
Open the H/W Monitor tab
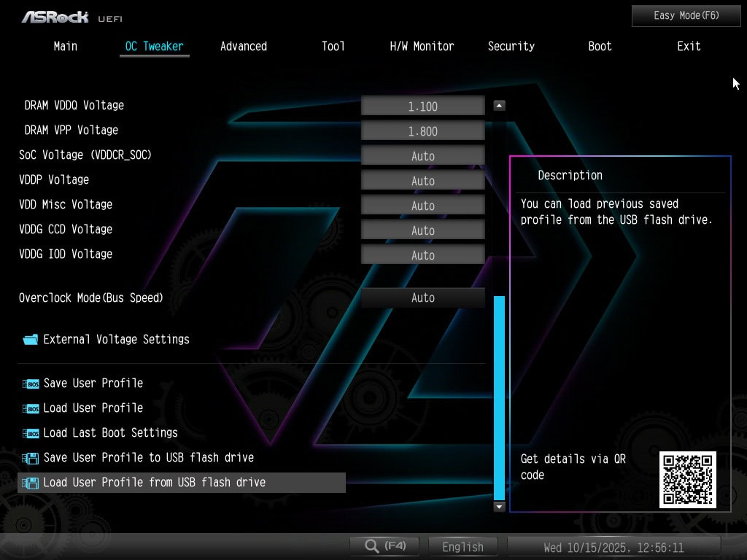(x=422, y=46)
